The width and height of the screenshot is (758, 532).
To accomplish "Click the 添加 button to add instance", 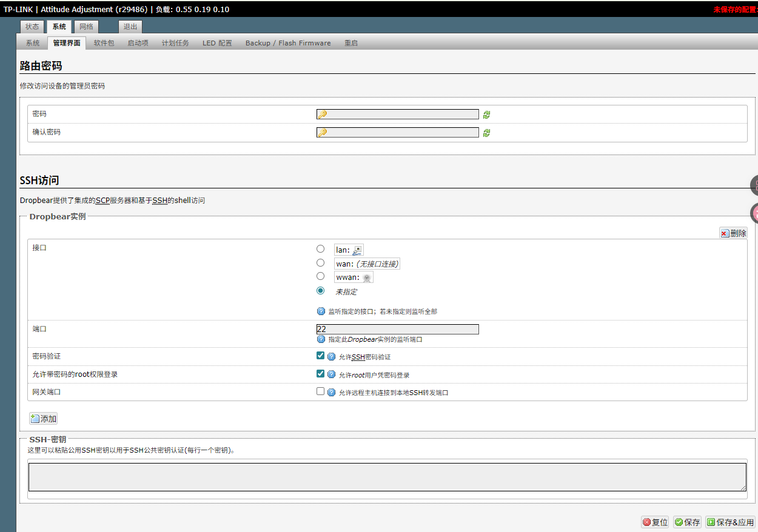I will 43,419.
